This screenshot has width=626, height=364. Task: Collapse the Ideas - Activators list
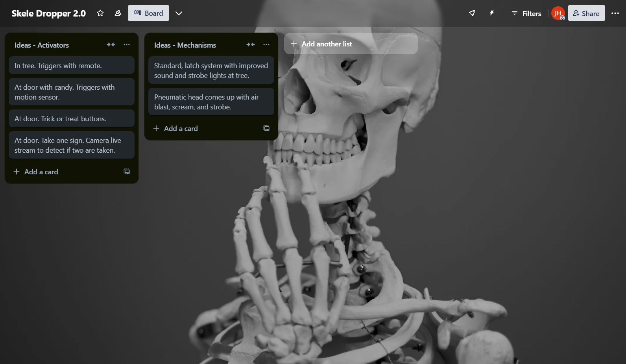point(111,44)
